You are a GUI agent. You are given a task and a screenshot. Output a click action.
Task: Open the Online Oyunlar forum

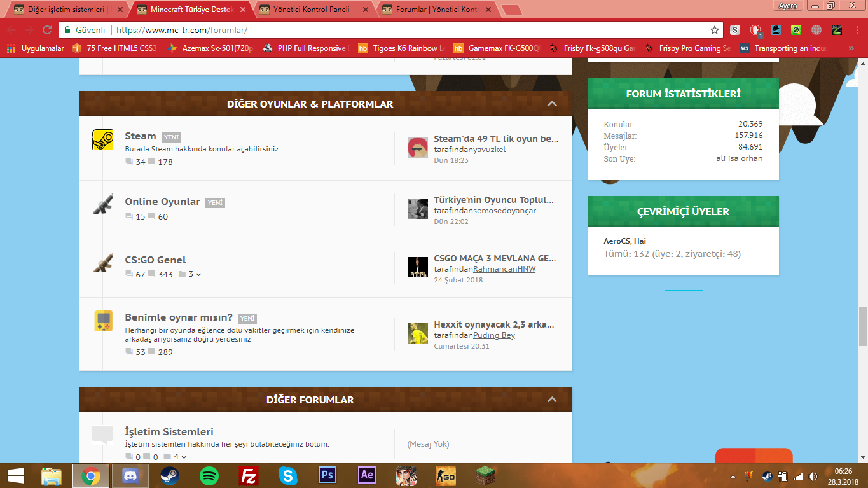click(x=163, y=202)
